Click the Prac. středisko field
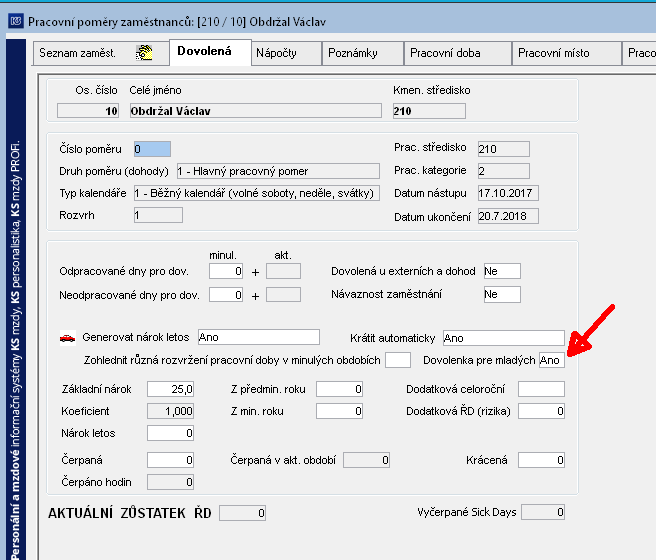This screenshot has height=560, width=656. 504,149
